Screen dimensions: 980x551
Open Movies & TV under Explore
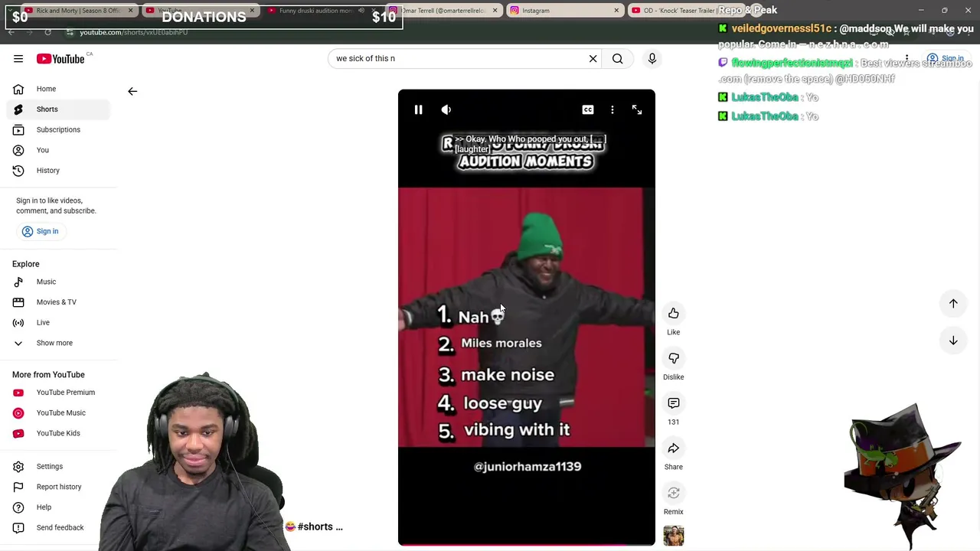pos(58,302)
